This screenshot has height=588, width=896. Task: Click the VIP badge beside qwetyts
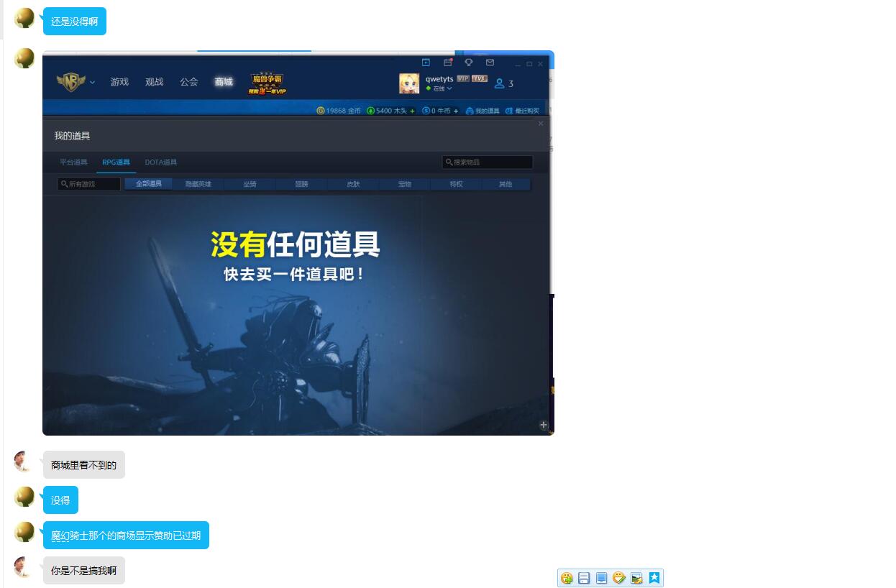tap(463, 78)
